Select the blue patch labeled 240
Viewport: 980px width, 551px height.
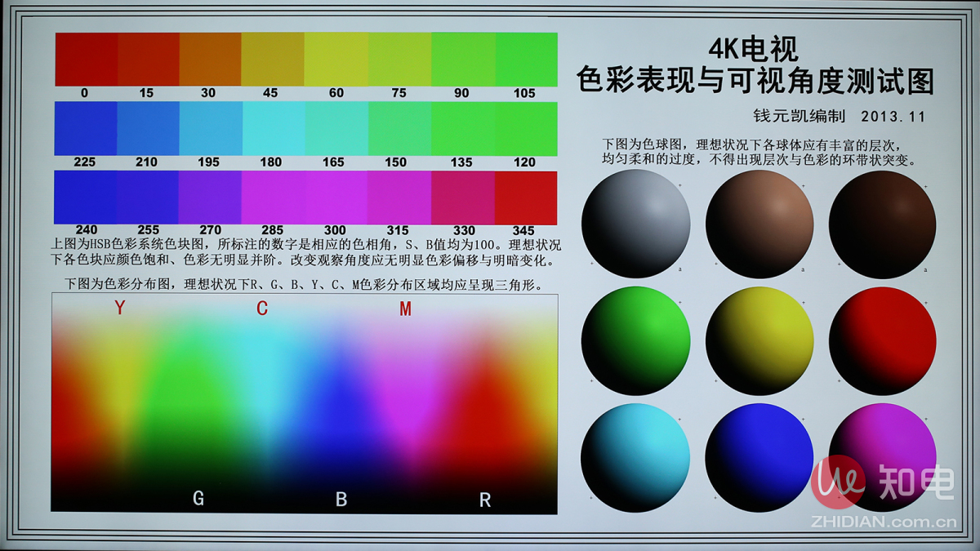pos(85,197)
